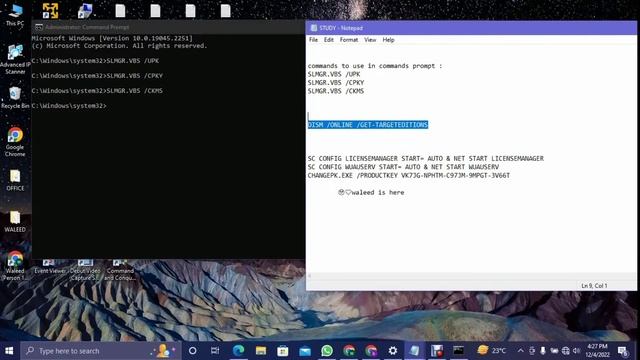Open the Command and Conquer desktop shortcut
640x360 pixels.
pos(120,270)
